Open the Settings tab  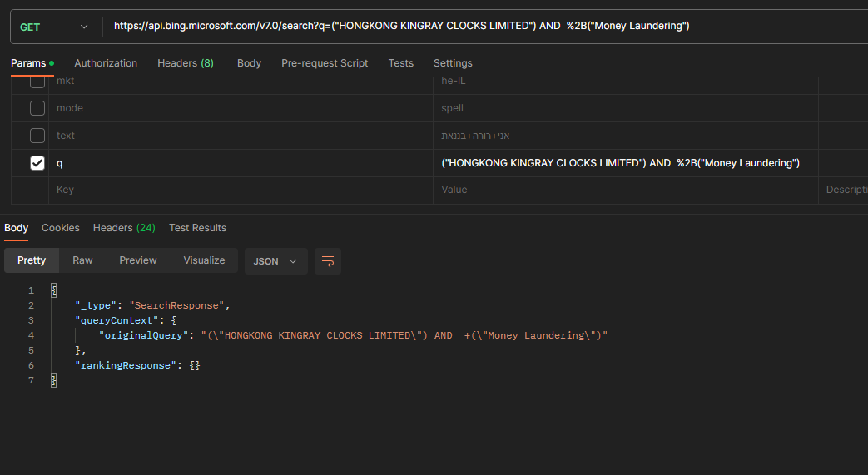coord(453,63)
